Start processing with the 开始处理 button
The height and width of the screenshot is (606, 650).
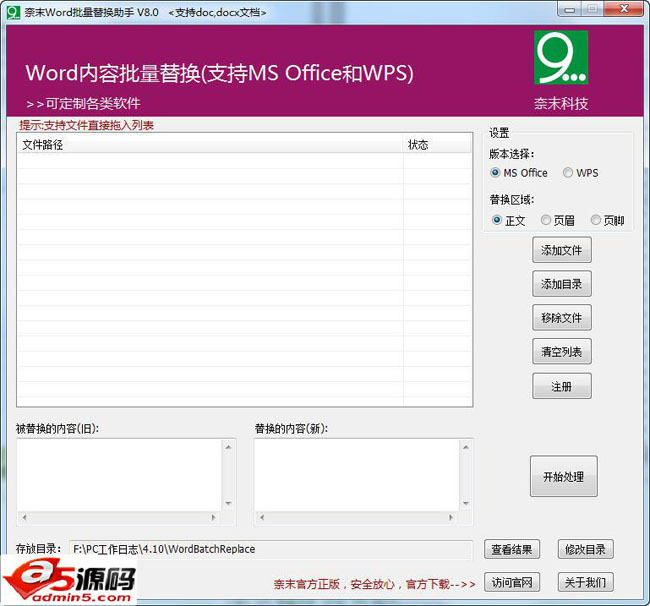coord(564,476)
